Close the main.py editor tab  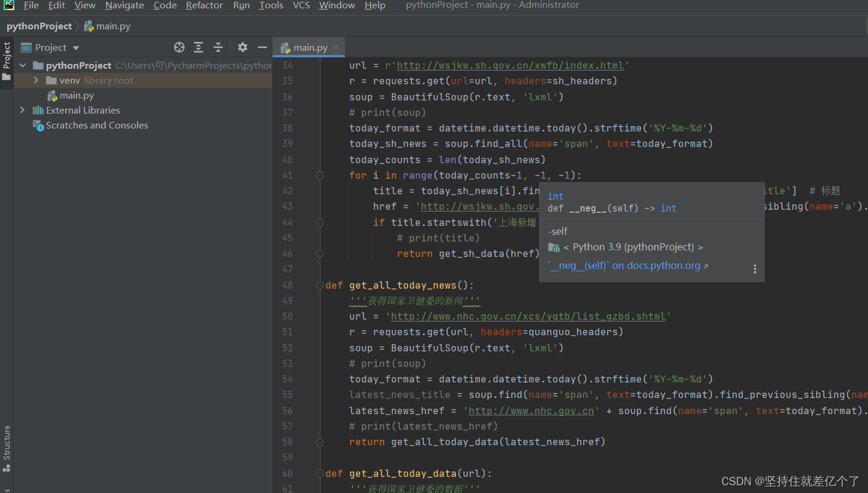tap(336, 47)
